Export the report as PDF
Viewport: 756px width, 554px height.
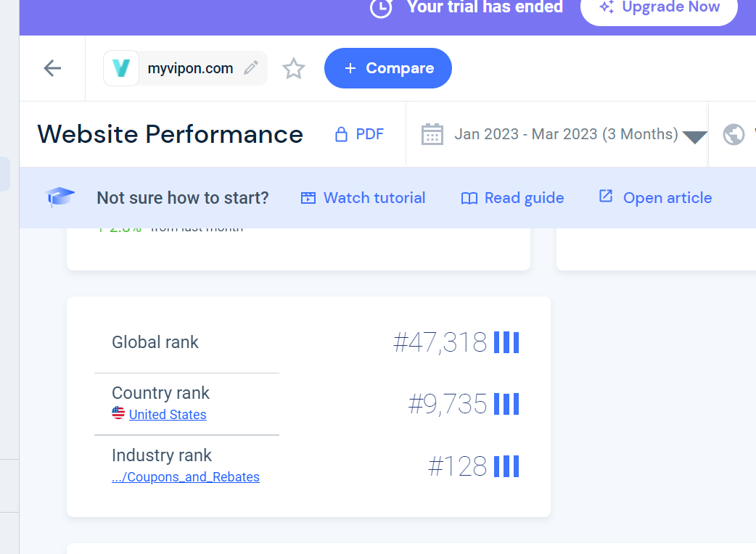click(x=360, y=134)
